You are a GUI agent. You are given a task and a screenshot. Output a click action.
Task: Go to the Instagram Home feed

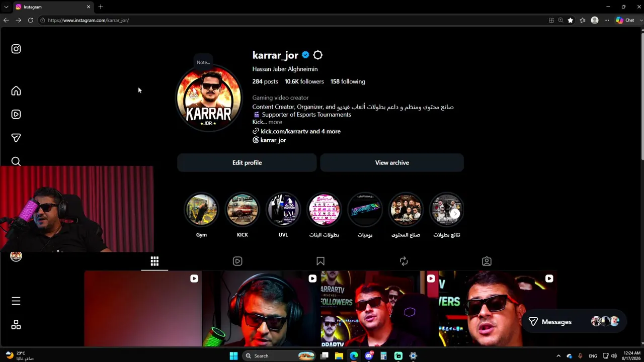tap(16, 91)
